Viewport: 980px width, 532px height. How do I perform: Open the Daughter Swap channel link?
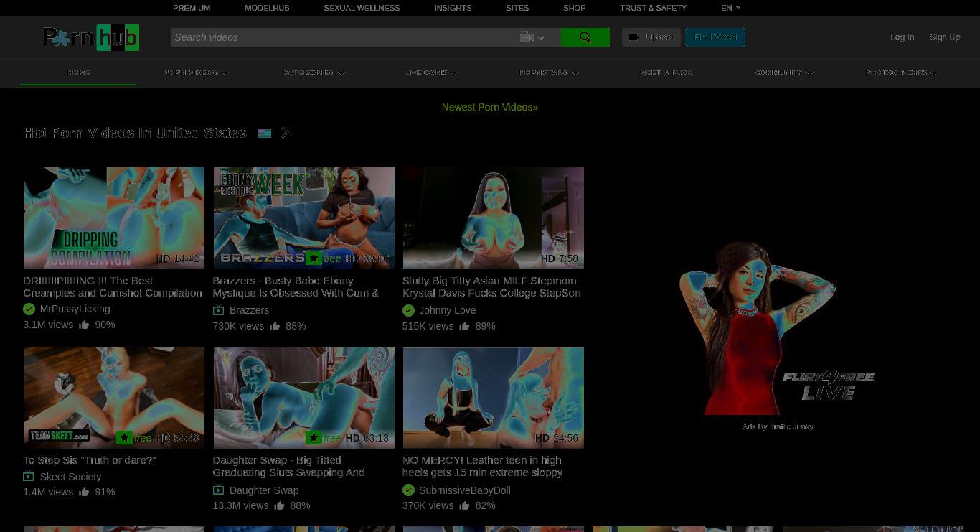click(x=264, y=490)
